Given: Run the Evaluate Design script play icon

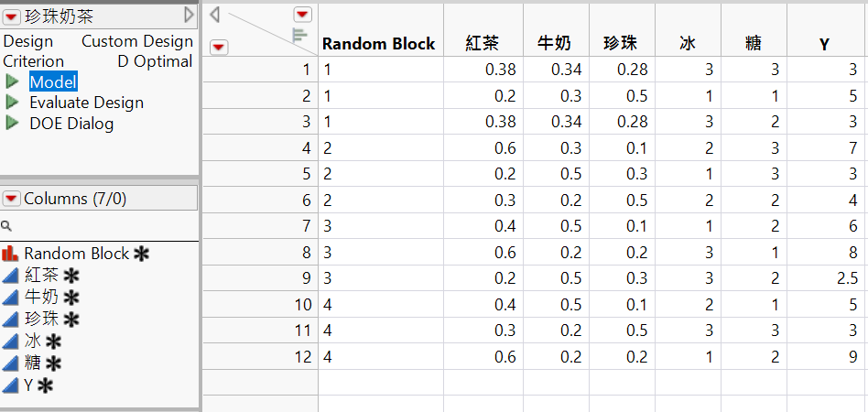Looking at the screenshot, I should point(13,103).
